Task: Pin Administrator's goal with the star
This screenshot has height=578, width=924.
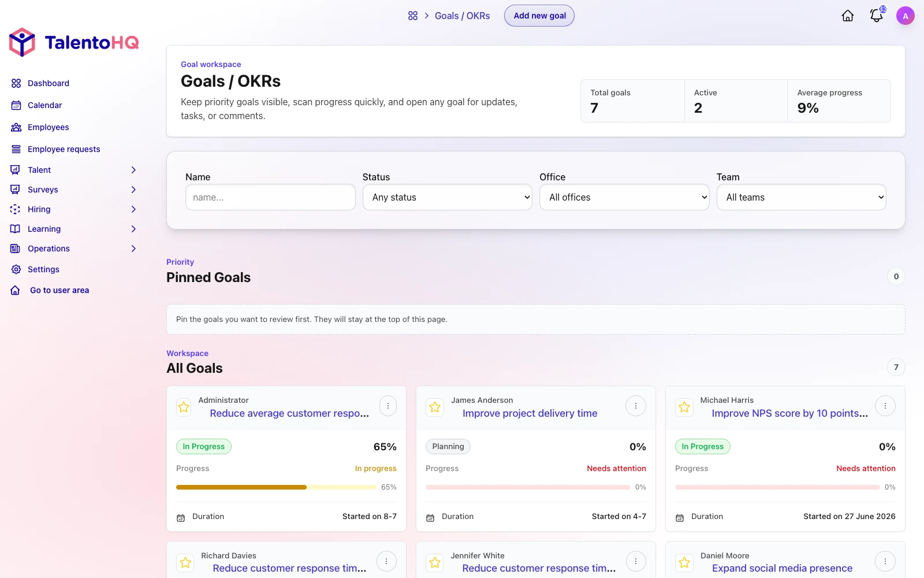Action: click(x=184, y=407)
